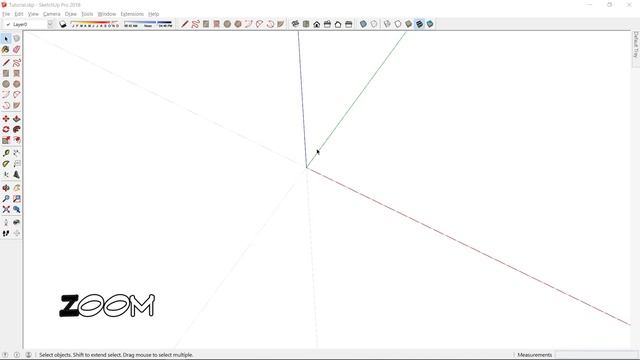This screenshot has width=640, height=360.
Task: Pick the Tape Measure tool
Action: [x=6, y=153]
